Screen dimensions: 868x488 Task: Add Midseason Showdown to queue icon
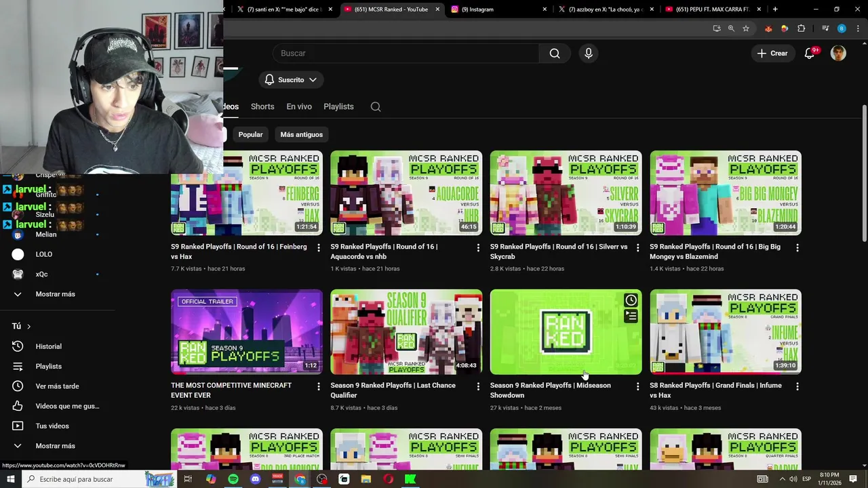pyautogui.click(x=631, y=316)
